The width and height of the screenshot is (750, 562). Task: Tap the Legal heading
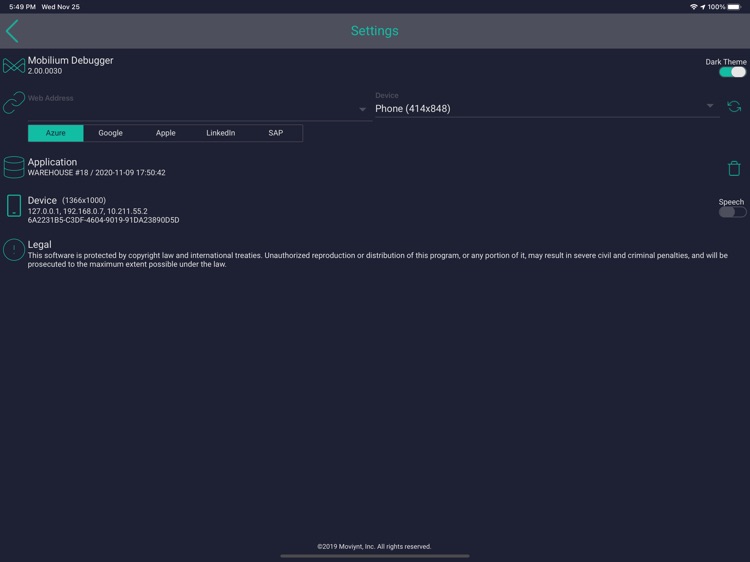click(39, 244)
